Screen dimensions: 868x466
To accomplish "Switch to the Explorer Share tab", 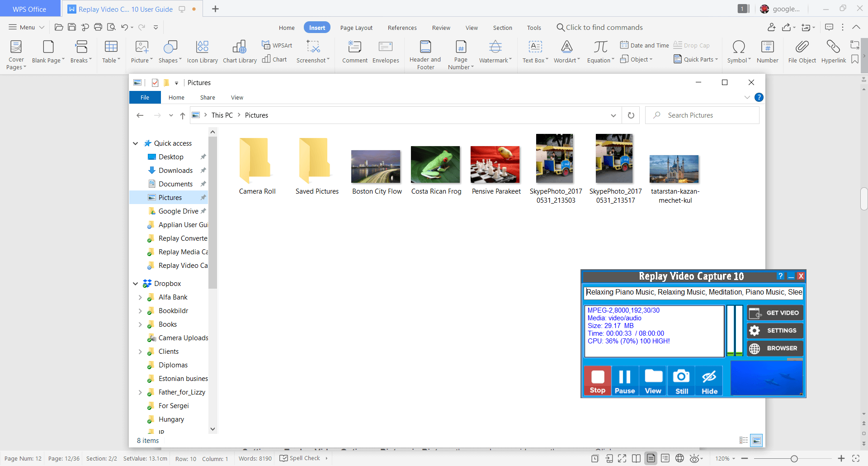I will pos(208,97).
